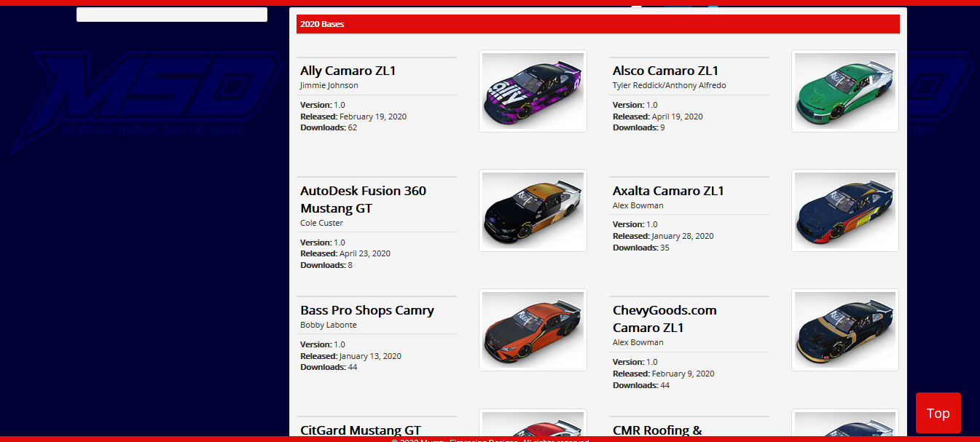Click the 2020 Bases section header
980x442 pixels.
598,24
